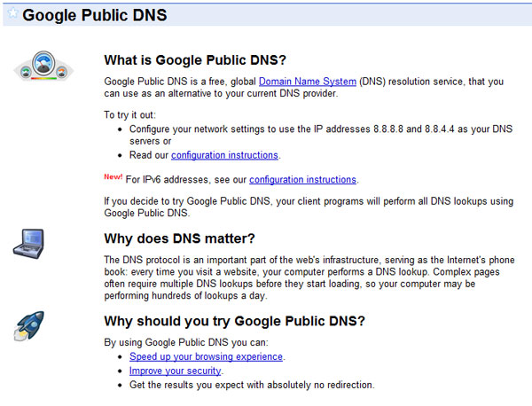The width and height of the screenshot is (532, 406).
Task: Click the Why does DNS matter? heading
Action: pos(179,238)
